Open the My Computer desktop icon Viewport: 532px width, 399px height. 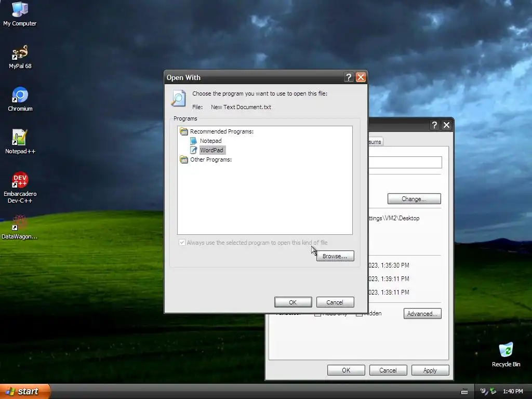[20, 14]
